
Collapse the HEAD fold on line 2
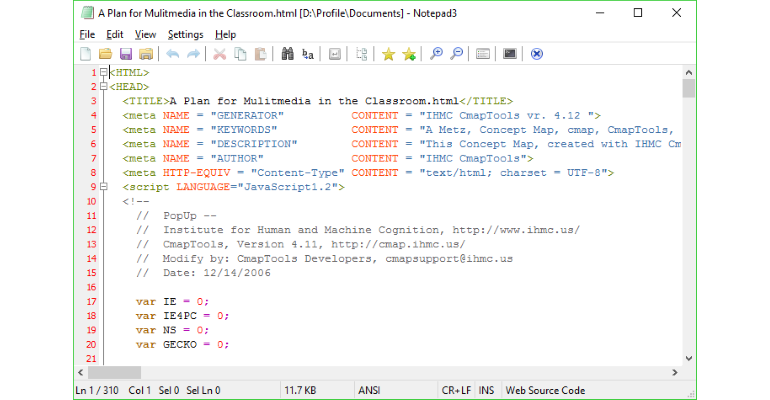pyautogui.click(x=103, y=86)
